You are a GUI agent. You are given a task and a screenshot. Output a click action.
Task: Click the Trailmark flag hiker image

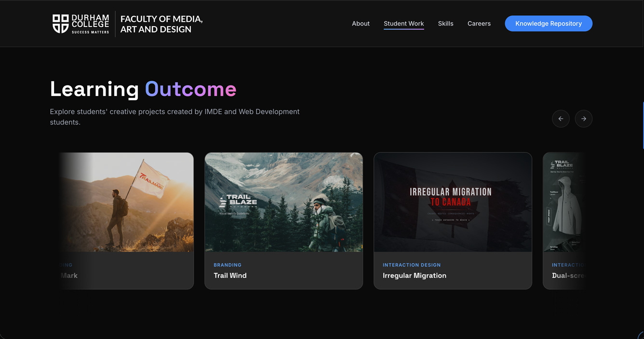coord(126,202)
